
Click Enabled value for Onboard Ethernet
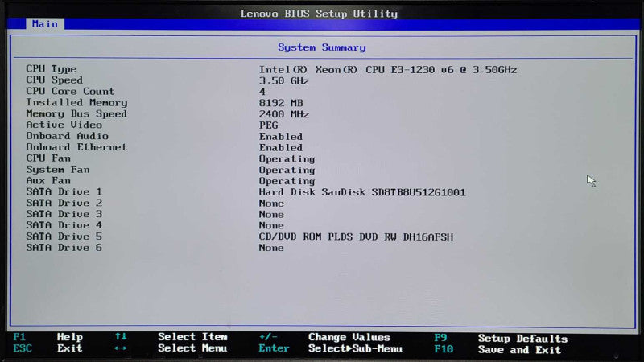(x=280, y=147)
